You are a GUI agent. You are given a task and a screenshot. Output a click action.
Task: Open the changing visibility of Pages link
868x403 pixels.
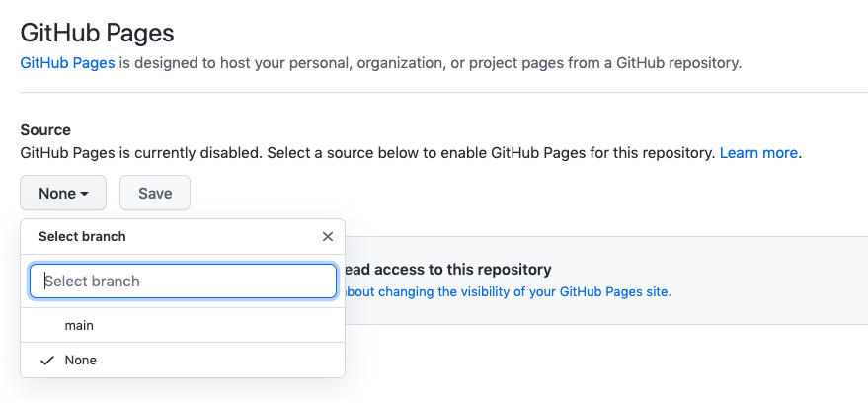coord(506,291)
